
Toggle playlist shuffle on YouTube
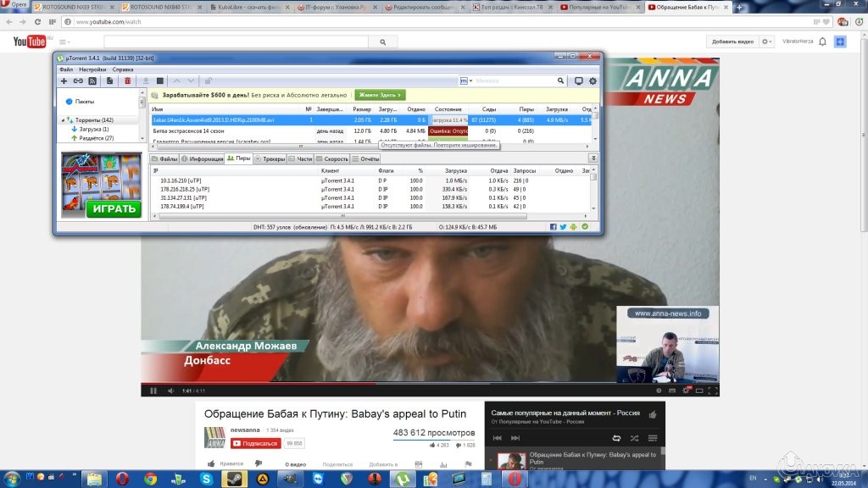(x=634, y=438)
